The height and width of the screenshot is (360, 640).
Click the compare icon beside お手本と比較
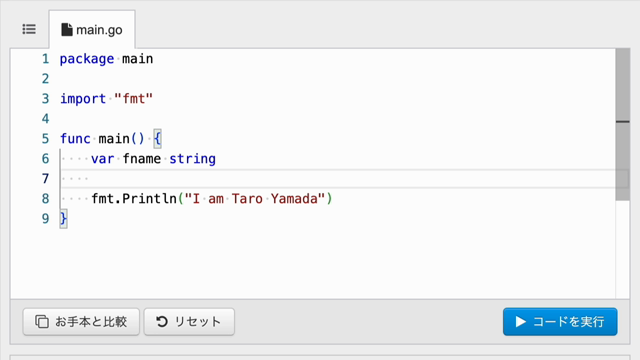point(42,322)
